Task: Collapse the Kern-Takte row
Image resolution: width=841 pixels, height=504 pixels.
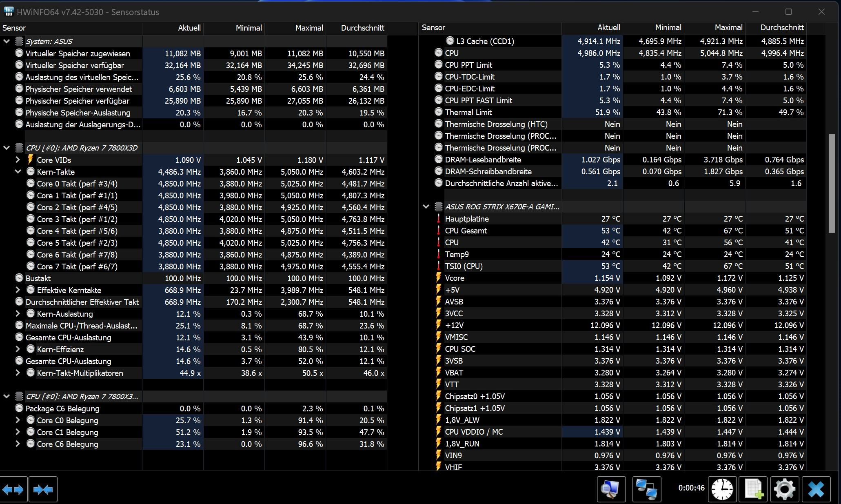Action: pyautogui.click(x=18, y=172)
